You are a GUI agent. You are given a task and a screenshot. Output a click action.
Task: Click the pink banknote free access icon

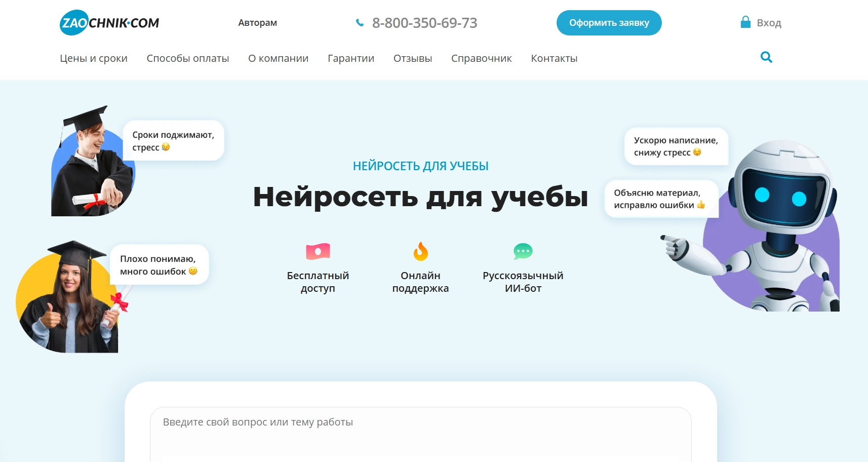[318, 251]
